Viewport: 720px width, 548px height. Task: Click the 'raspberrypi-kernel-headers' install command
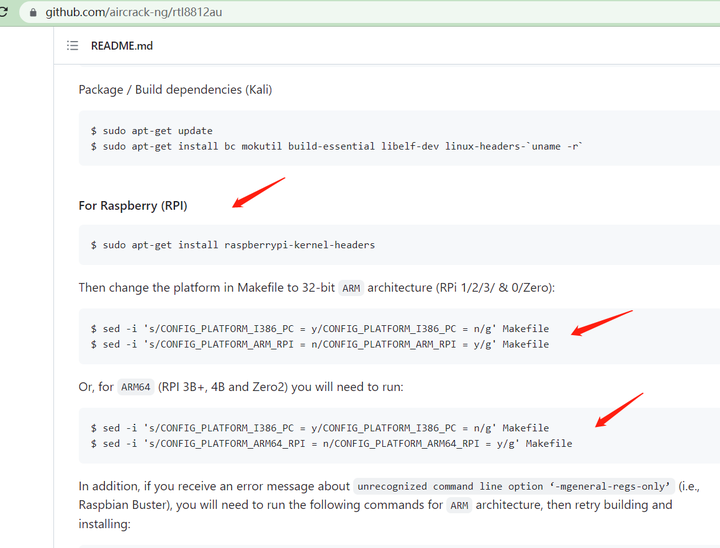pos(233,245)
